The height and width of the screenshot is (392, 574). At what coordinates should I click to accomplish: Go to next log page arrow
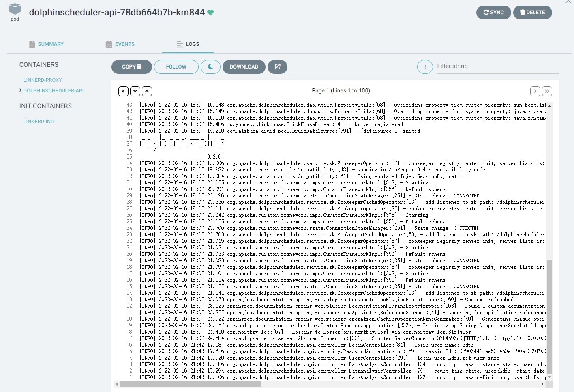point(535,91)
